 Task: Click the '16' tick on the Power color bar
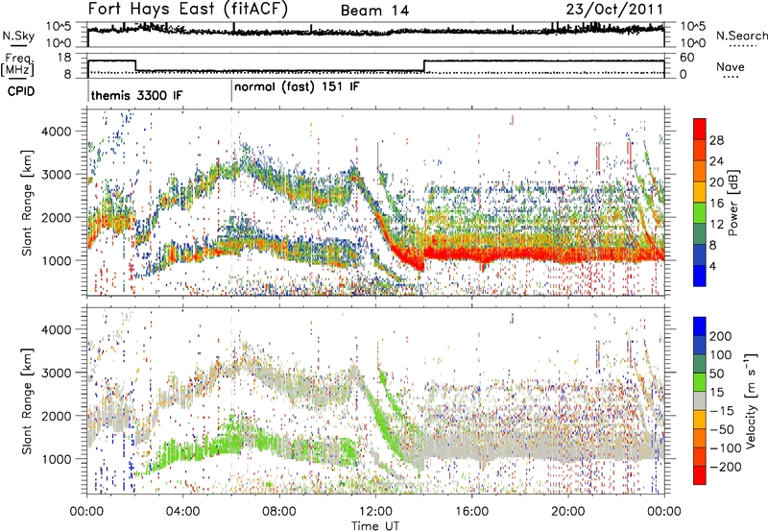click(x=716, y=204)
